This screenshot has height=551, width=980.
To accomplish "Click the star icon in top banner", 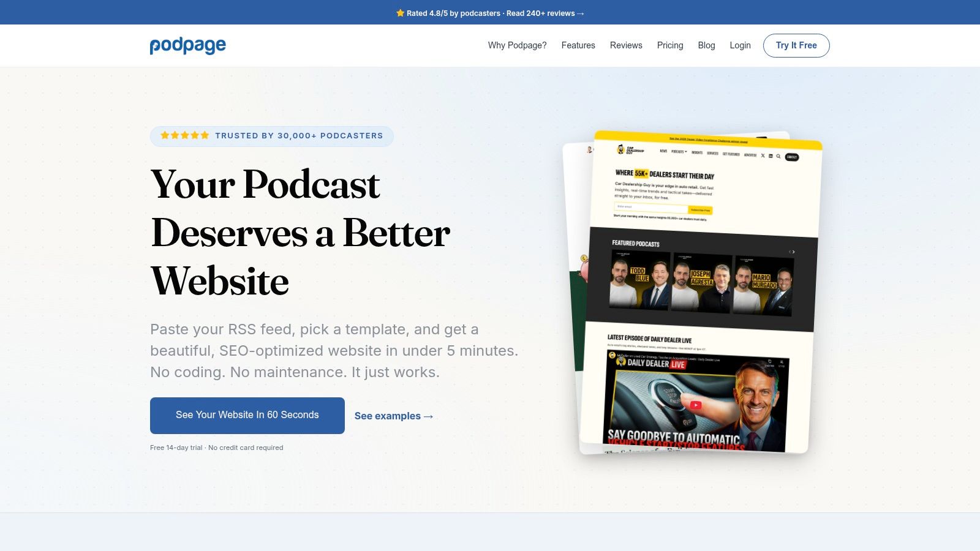I will click(400, 13).
